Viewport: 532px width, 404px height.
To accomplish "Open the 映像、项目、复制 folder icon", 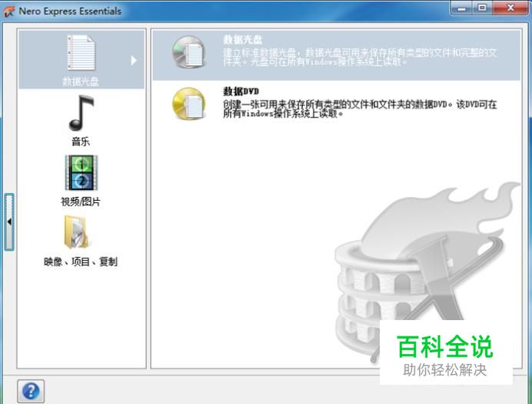I will pyautogui.click(x=77, y=232).
